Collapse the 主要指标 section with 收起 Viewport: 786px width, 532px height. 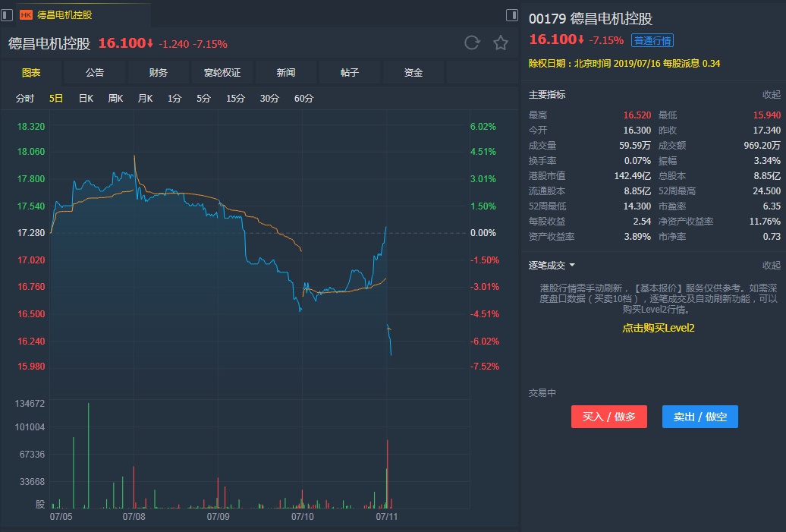[x=771, y=95]
